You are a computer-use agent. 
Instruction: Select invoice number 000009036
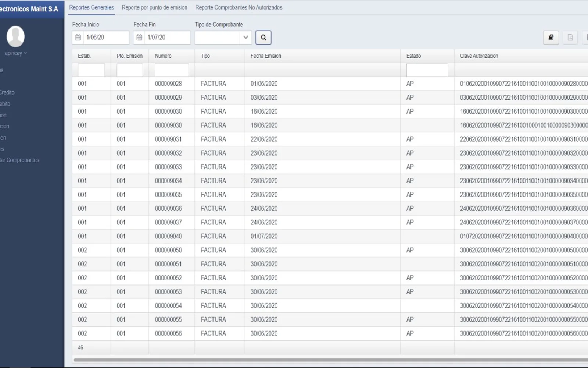click(x=168, y=208)
